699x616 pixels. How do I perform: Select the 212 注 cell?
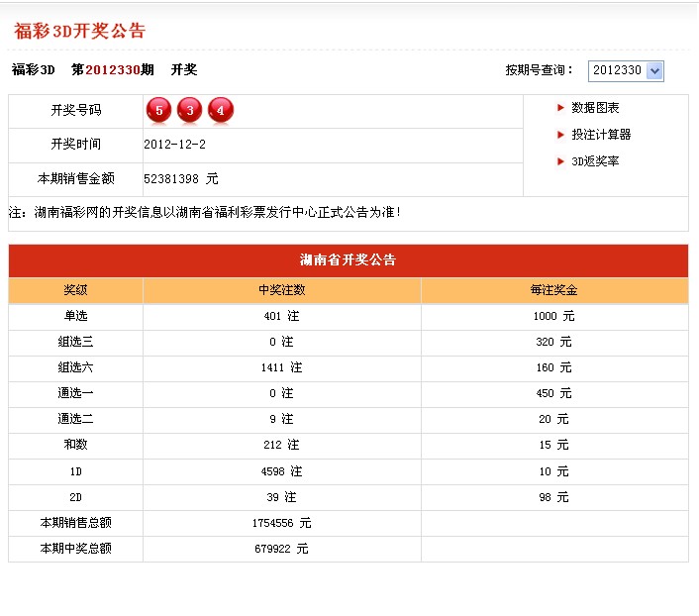[281, 445]
